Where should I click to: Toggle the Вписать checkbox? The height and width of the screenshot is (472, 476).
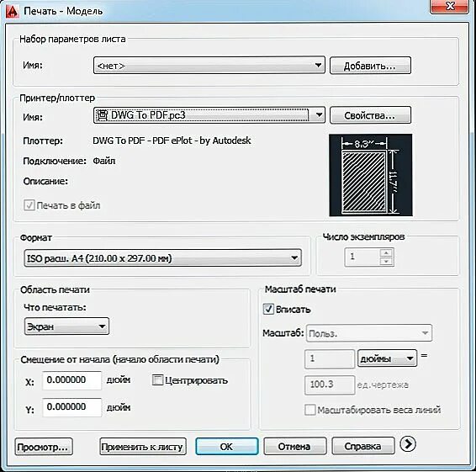pos(268,309)
